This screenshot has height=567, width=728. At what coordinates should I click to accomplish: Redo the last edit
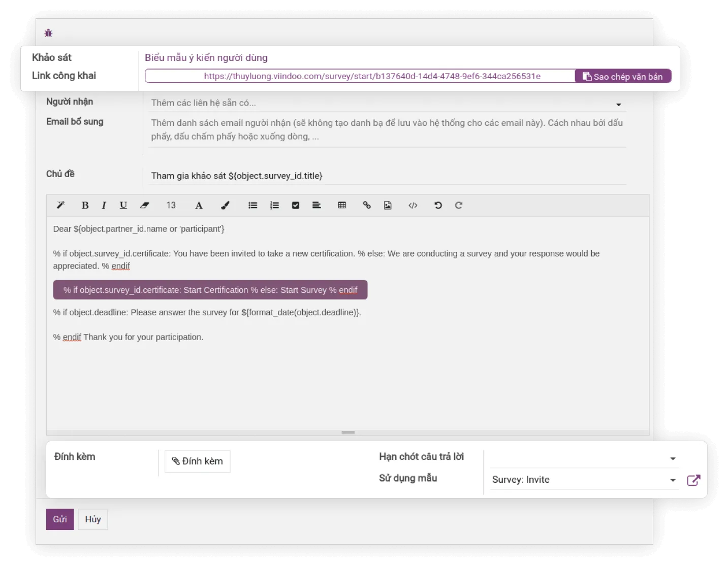(x=458, y=205)
